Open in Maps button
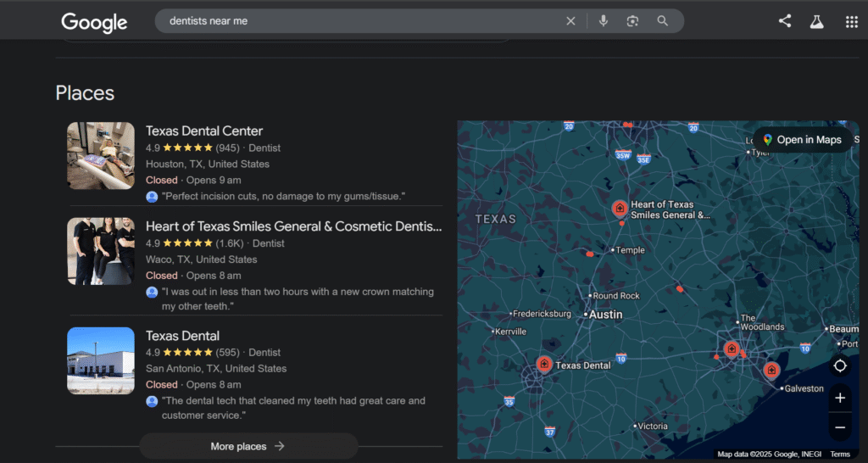868x463 pixels. click(801, 140)
